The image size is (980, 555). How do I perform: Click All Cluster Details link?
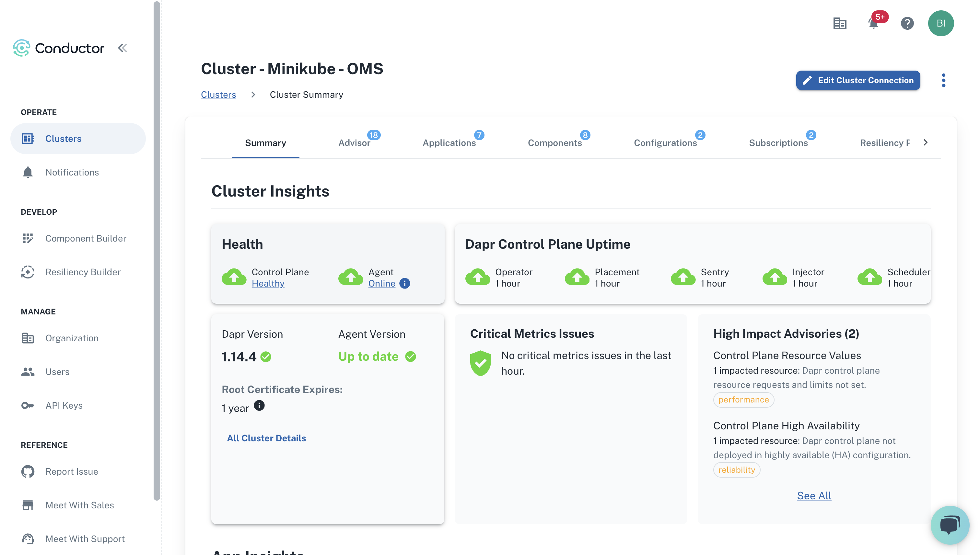(266, 438)
